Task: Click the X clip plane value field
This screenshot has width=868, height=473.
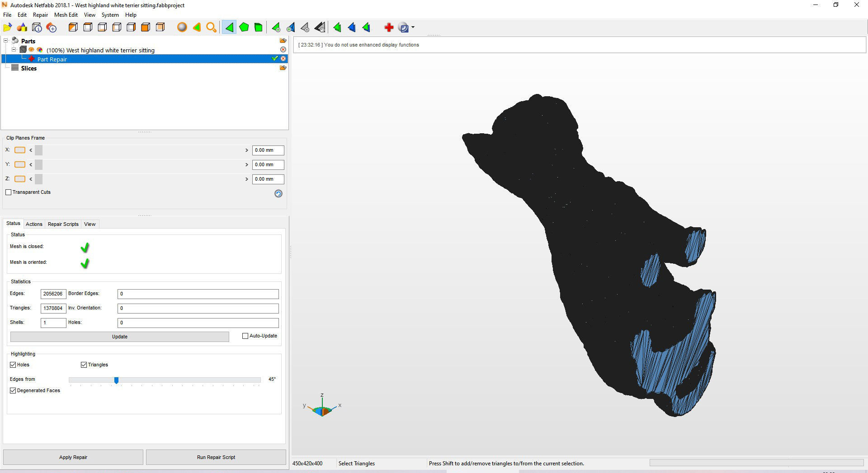Action: click(x=268, y=150)
